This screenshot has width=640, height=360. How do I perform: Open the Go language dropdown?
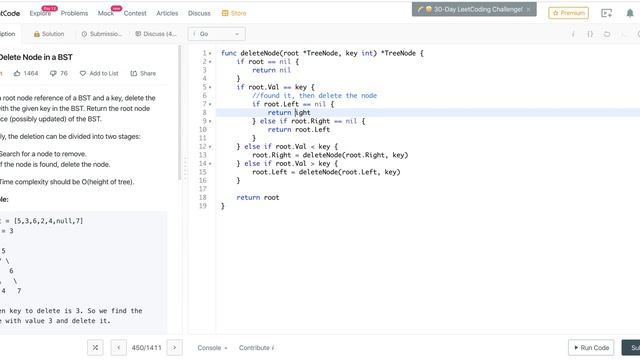[x=216, y=34]
